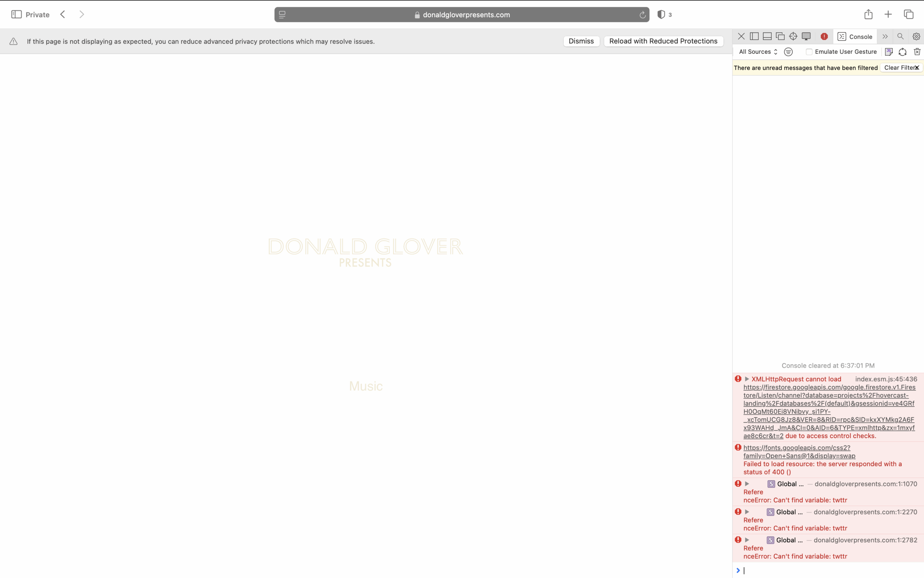Expand the error at donaldgloverpresents.com:1:1070
The height and width of the screenshot is (578, 924).
point(747,483)
